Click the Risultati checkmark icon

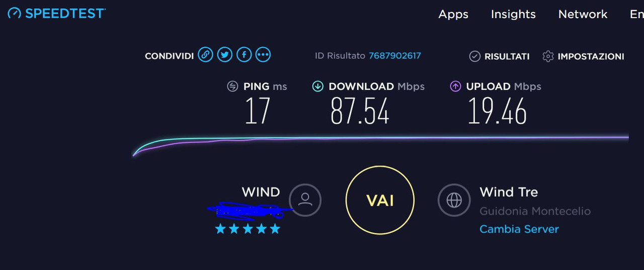pos(474,56)
